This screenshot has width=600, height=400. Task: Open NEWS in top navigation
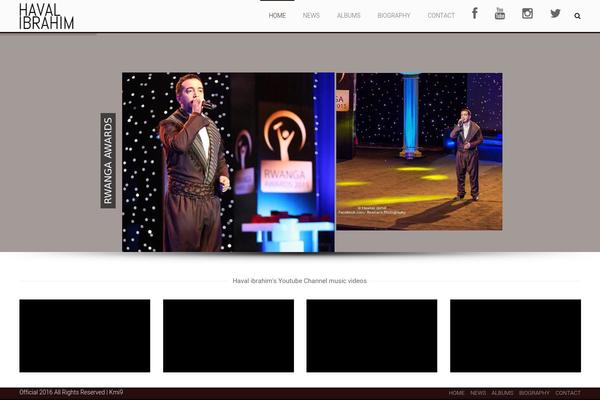click(x=311, y=15)
